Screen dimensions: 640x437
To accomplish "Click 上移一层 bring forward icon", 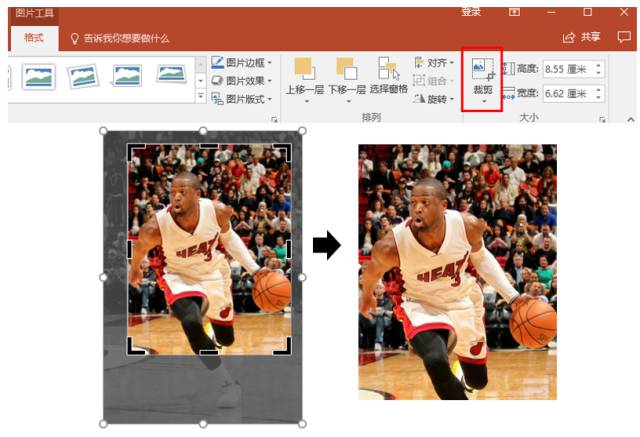I will (x=305, y=68).
